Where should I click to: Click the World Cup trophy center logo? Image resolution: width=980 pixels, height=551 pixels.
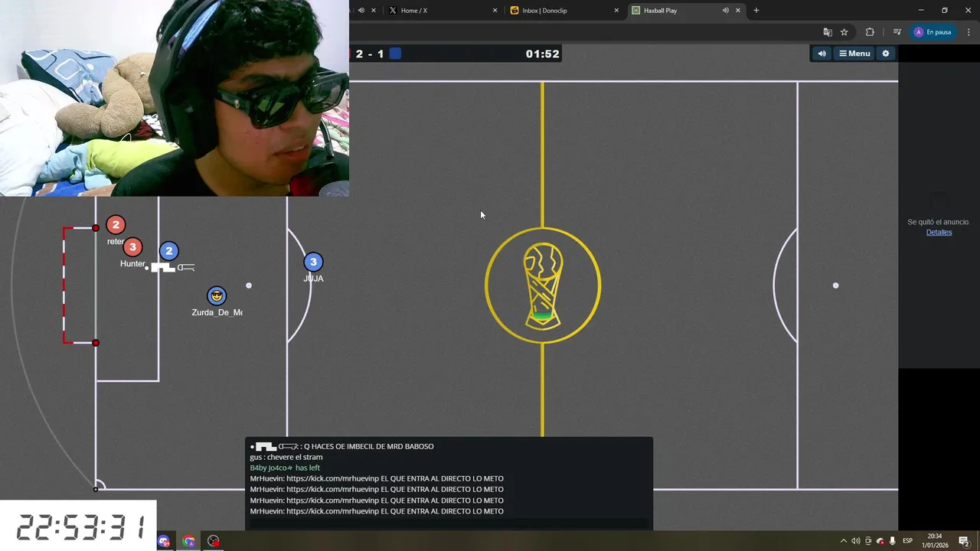click(543, 285)
